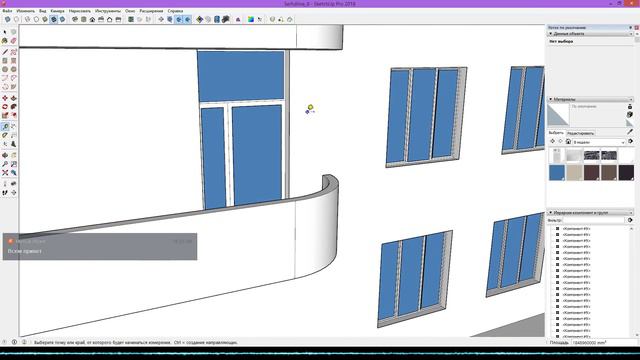Toggle Back Edges style
The image size is (640, 360).
pos(16,19)
